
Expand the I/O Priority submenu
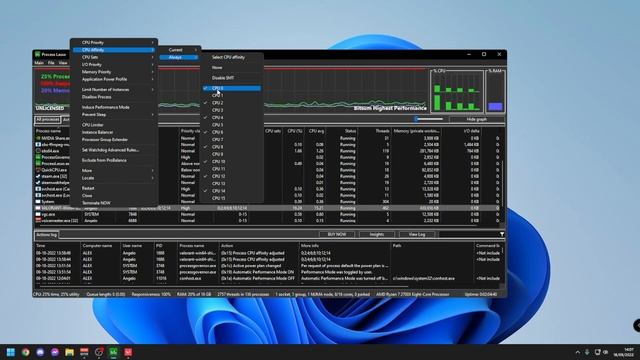pos(114,64)
